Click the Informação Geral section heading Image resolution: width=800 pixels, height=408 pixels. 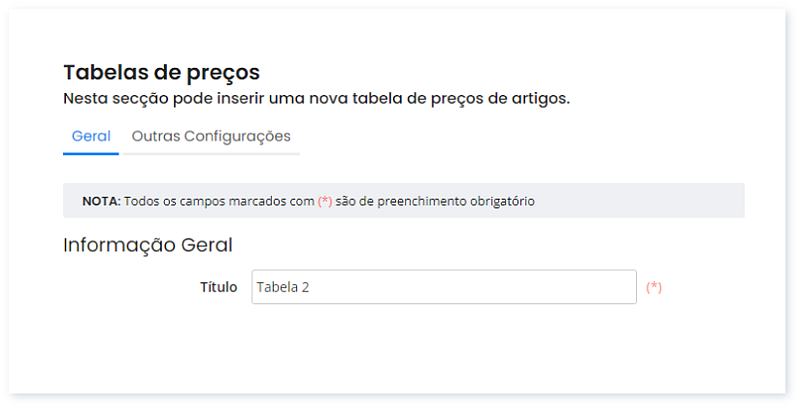coord(148,245)
